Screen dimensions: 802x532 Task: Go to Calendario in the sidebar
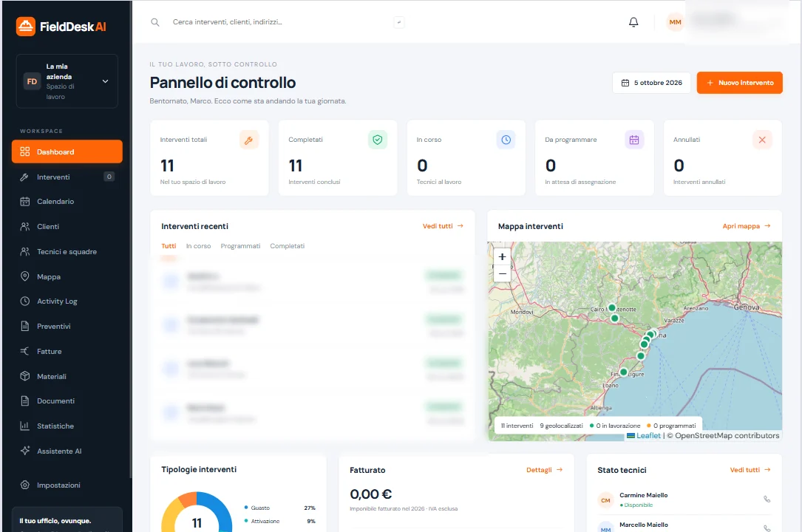click(67, 202)
